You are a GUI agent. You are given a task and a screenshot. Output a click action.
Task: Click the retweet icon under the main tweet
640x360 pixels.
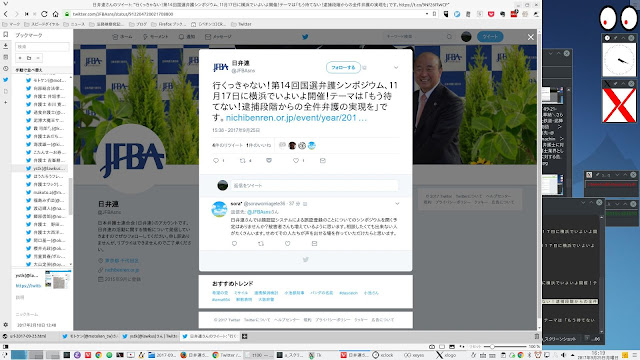click(242, 160)
